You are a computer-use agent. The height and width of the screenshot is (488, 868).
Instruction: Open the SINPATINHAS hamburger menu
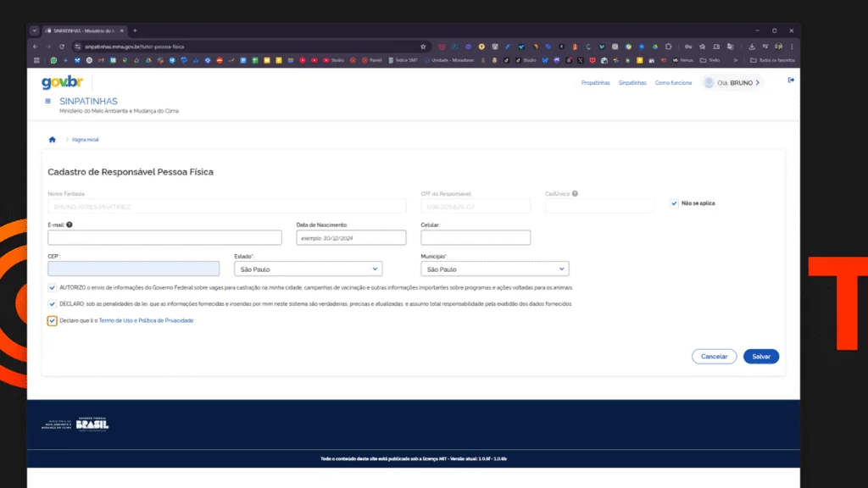[x=48, y=99]
